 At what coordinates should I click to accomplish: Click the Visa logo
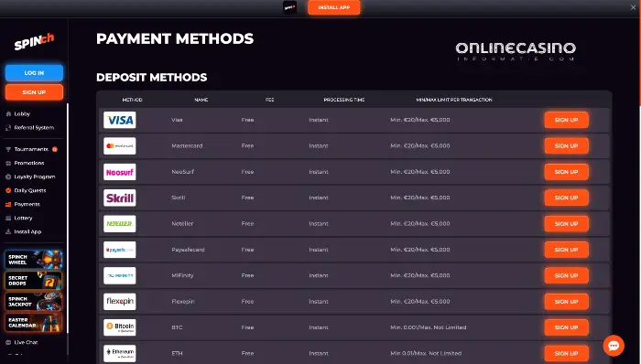[x=119, y=120]
